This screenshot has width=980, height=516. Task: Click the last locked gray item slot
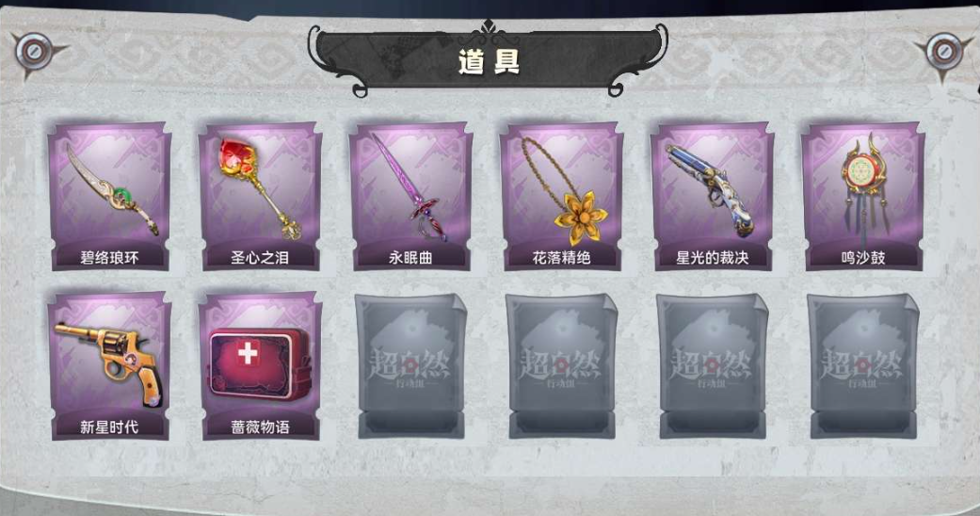863,366
